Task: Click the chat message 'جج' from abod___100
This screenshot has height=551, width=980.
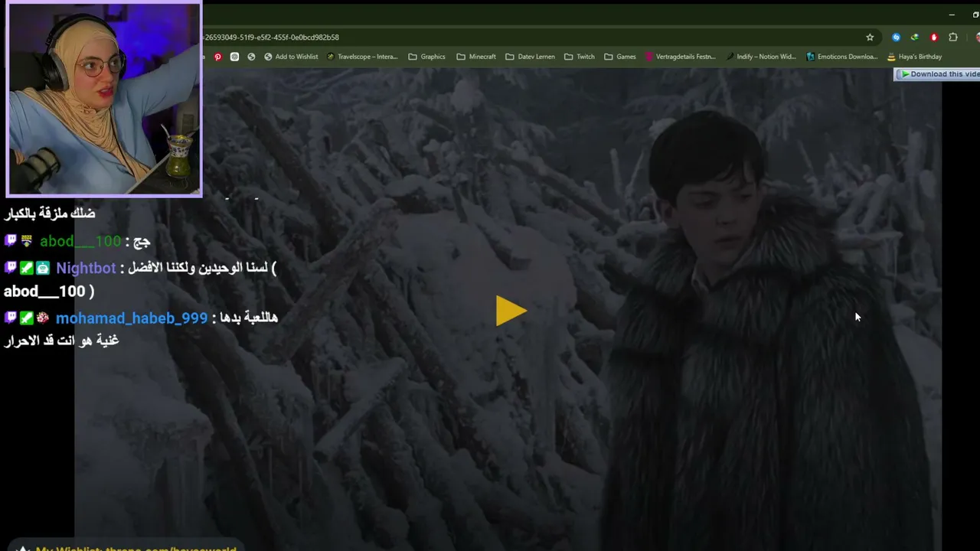Action: click(x=142, y=242)
